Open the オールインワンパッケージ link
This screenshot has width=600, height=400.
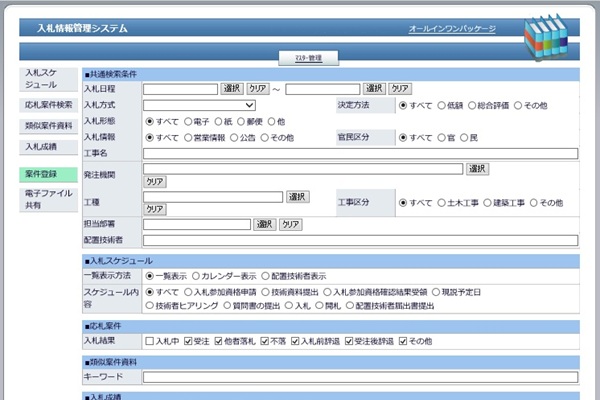tap(451, 29)
